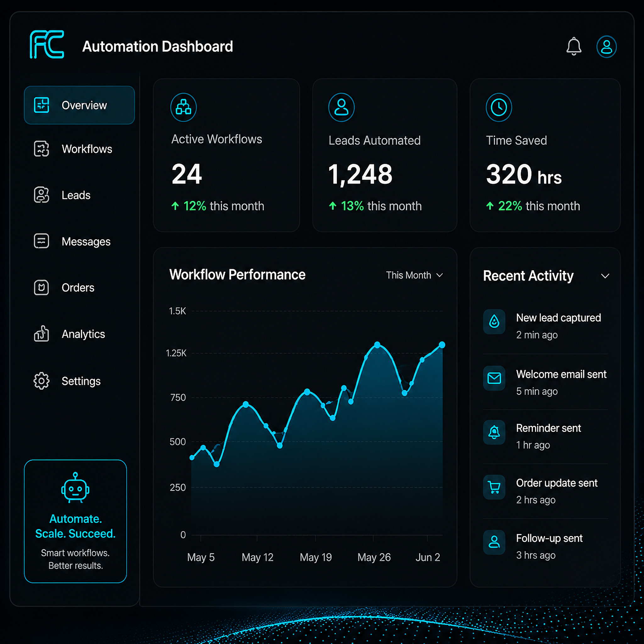Select Overview in the sidebar
Viewport: 644px width, 644px height.
tap(79, 105)
